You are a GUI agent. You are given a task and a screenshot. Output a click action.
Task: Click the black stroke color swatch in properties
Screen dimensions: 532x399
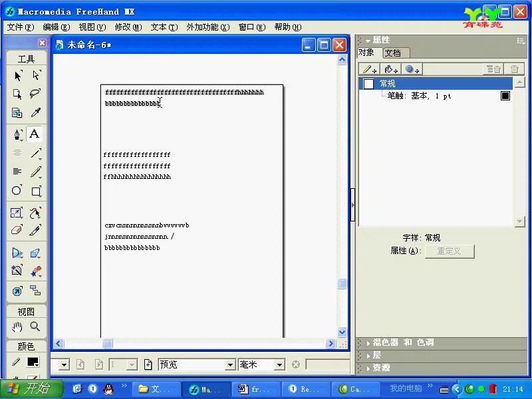(505, 96)
